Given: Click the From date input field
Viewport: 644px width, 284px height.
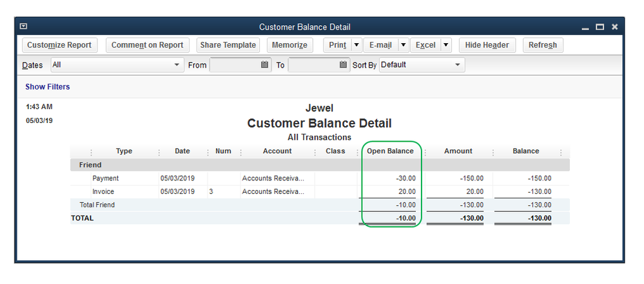Looking at the screenshot, I should click(x=235, y=65).
